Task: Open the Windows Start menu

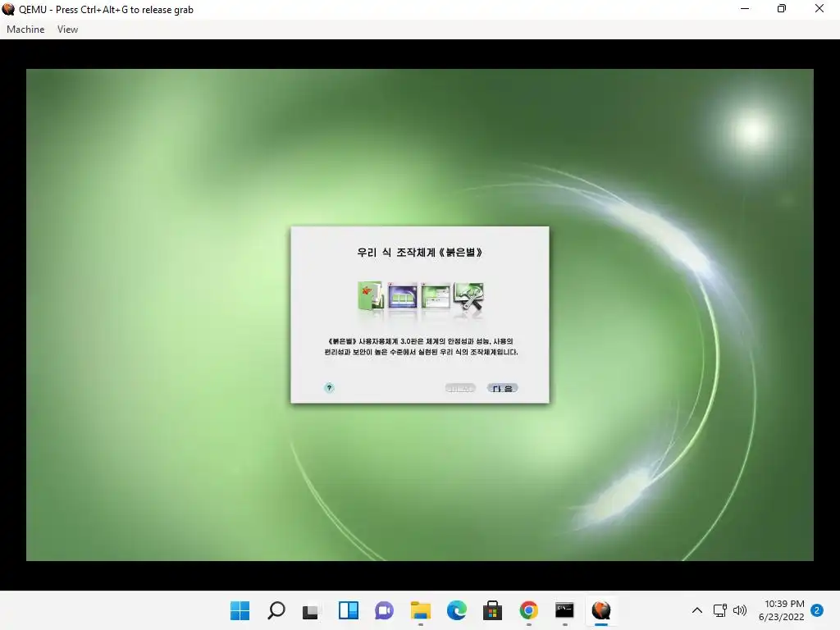Action: coord(240,610)
